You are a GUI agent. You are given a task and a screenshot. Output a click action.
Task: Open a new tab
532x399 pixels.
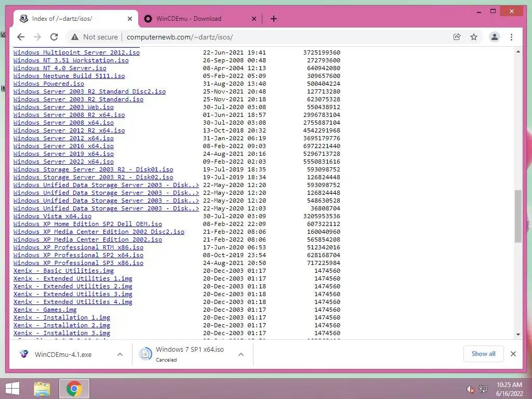(x=273, y=19)
